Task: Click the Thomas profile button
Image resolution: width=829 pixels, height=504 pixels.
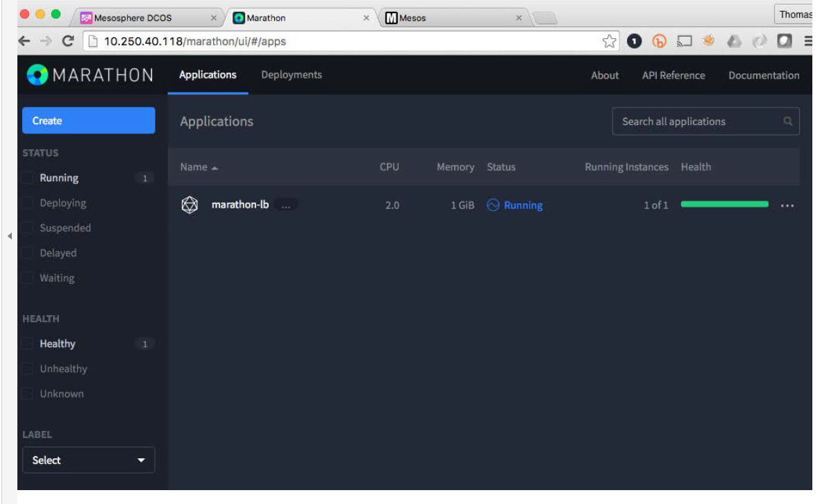Action: point(794,15)
